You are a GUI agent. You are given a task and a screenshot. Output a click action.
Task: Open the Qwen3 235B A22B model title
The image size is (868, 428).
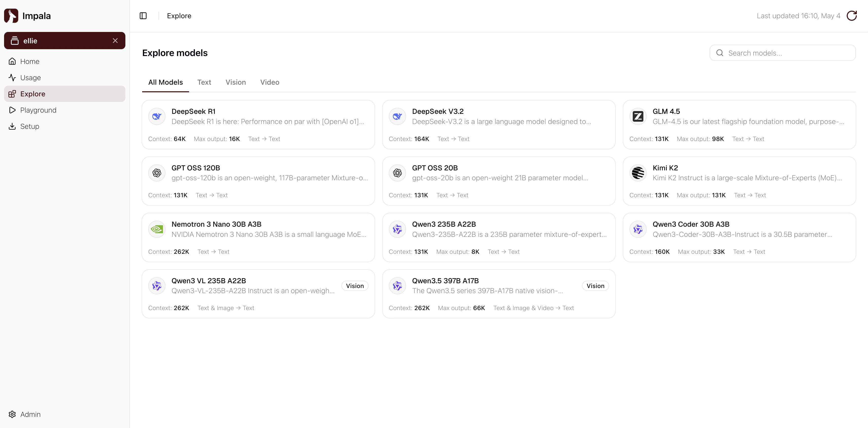click(444, 224)
